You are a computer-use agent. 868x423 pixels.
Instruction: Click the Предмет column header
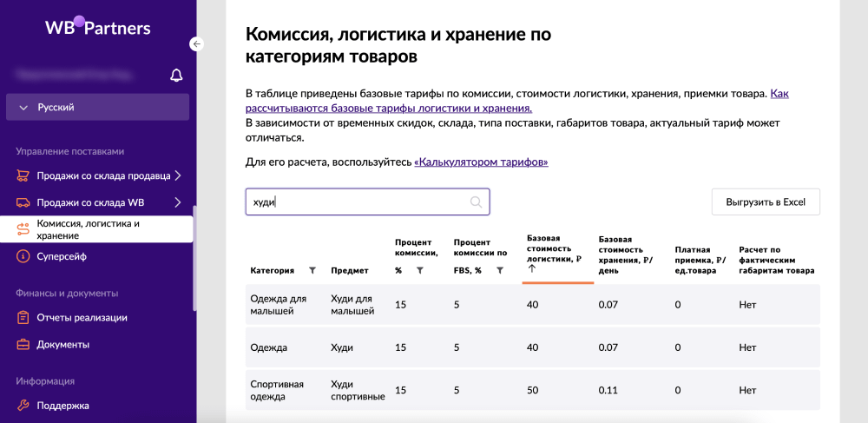(349, 270)
